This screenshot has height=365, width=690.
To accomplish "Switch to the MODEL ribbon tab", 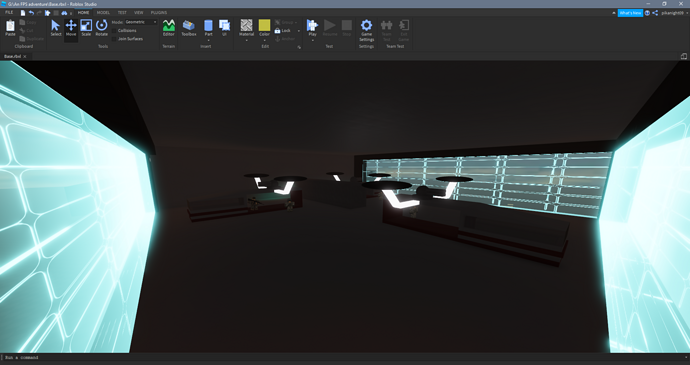I will click(x=103, y=12).
